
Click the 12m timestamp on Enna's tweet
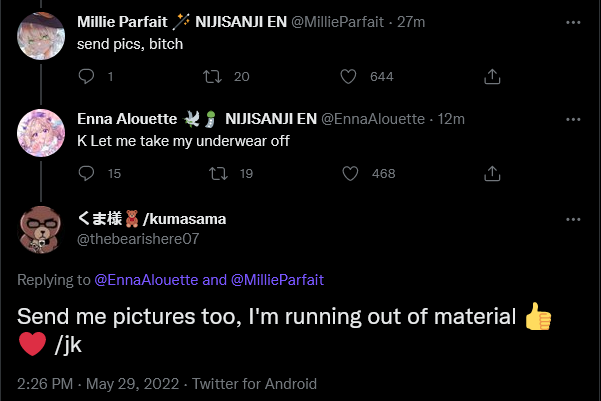click(x=452, y=118)
